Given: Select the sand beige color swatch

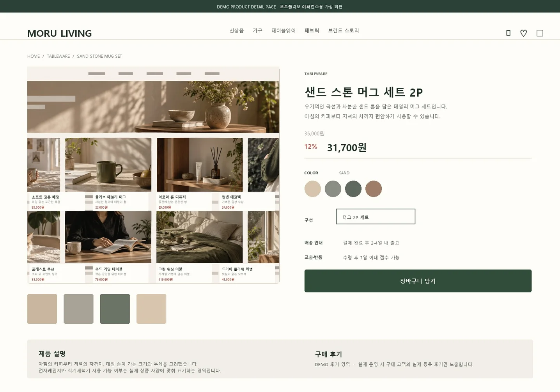Looking at the screenshot, I should tap(313, 189).
